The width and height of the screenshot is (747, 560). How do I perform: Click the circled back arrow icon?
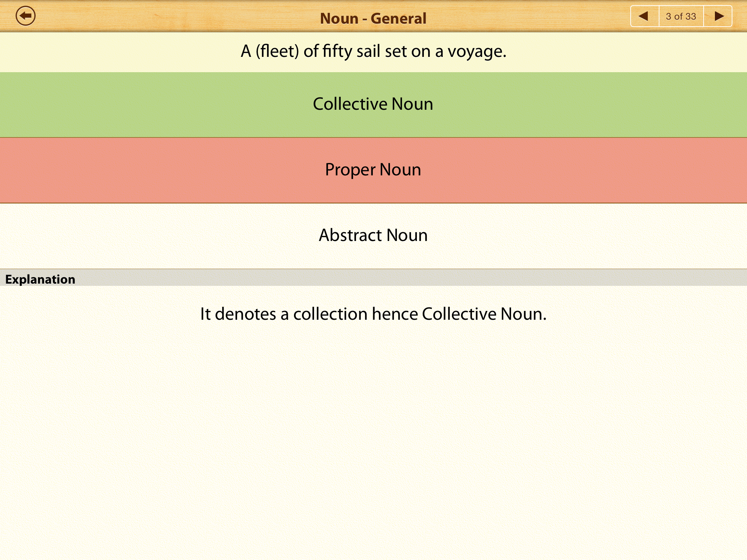[26, 16]
